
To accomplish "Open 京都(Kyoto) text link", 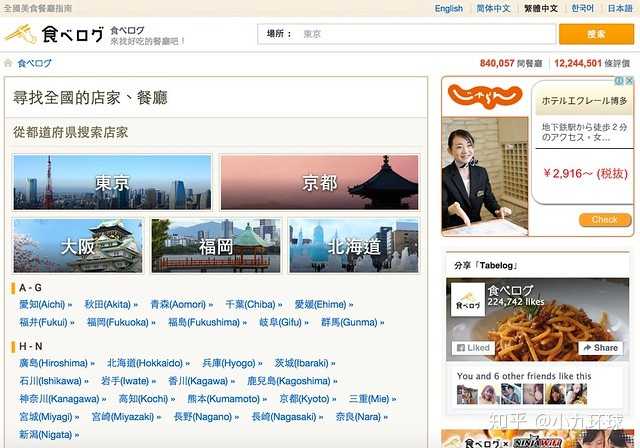I will [x=308, y=399].
